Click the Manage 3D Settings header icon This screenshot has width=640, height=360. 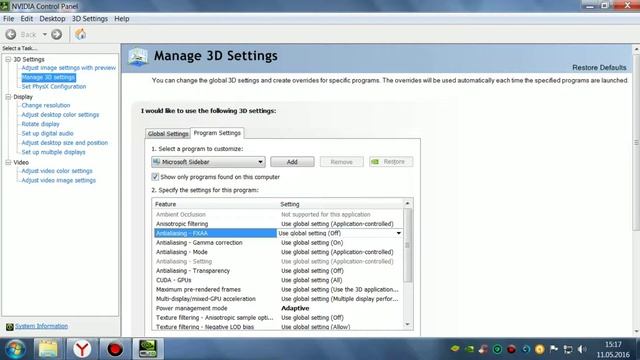pyautogui.click(x=138, y=57)
